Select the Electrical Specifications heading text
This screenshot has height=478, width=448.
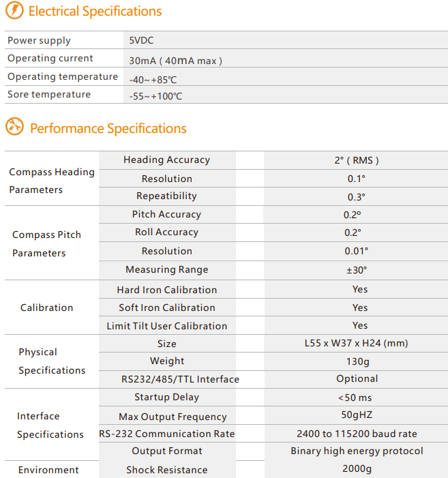95,12
